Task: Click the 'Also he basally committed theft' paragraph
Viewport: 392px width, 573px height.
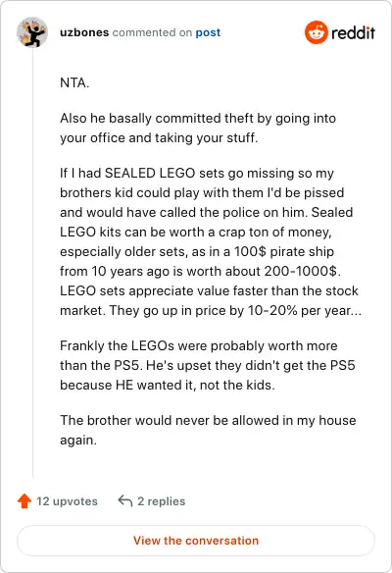Action: [x=198, y=128]
